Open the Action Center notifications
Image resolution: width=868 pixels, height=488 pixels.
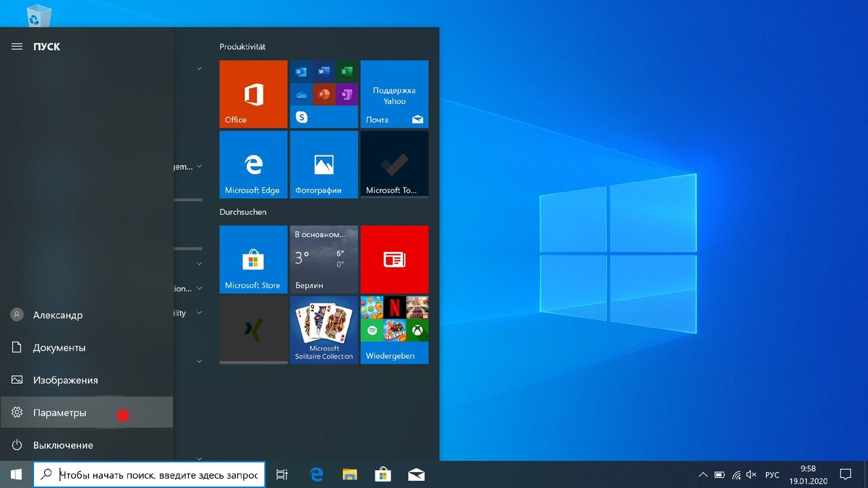846,475
